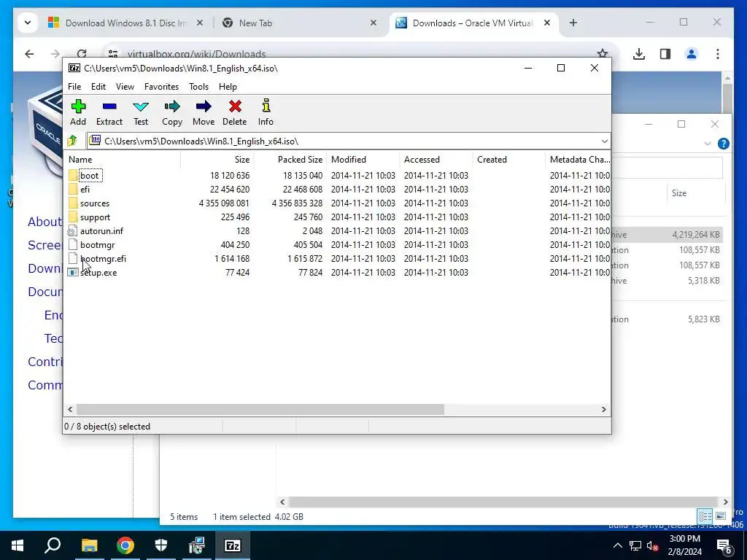Screen dimensions: 747x560
Task: Open the notification center
Action: (x=724, y=545)
